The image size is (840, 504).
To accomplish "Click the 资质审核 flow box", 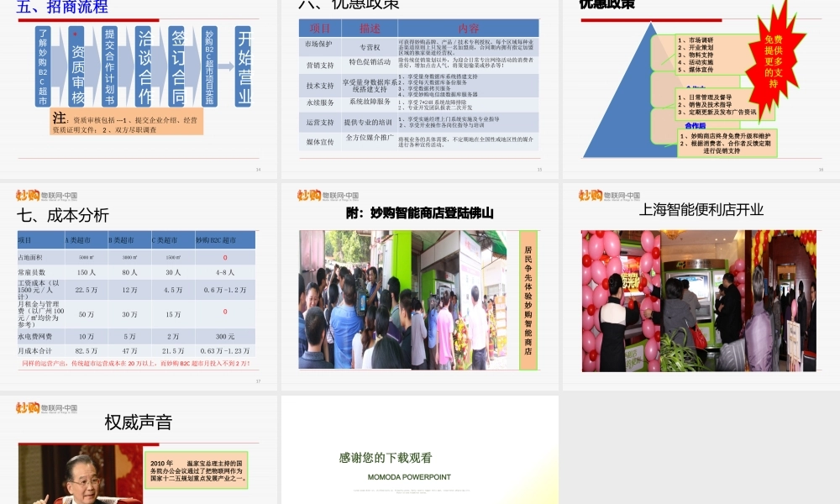I will click(x=77, y=66).
